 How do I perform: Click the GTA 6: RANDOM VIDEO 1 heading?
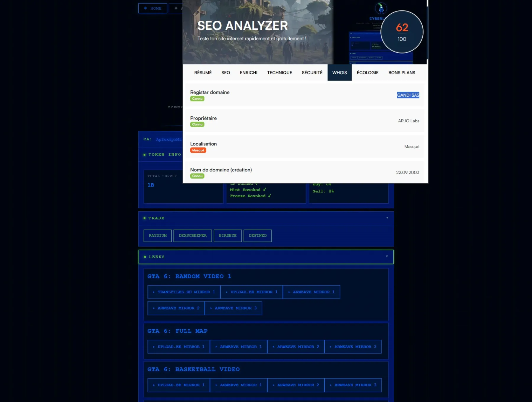click(189, 276)
